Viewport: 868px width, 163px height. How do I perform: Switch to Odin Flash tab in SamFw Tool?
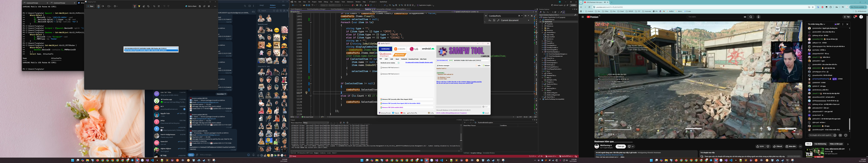click(423, 59)
